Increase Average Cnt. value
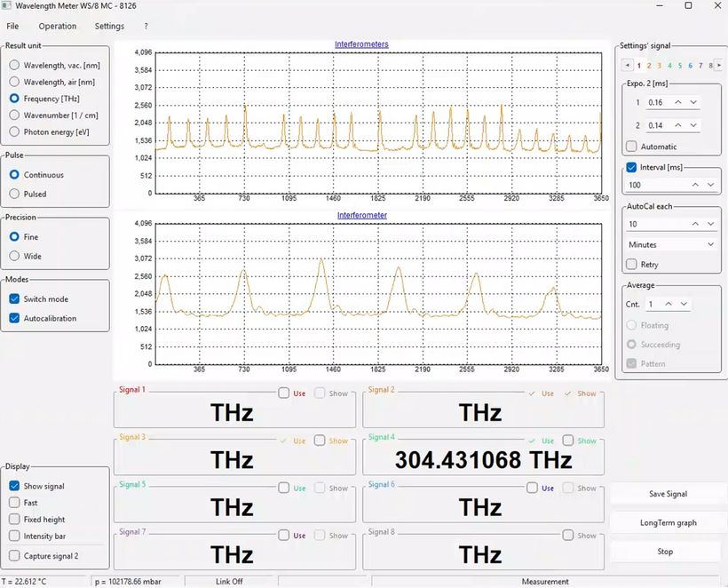Viewport: 728px width, 588px height. coord(669,304)
